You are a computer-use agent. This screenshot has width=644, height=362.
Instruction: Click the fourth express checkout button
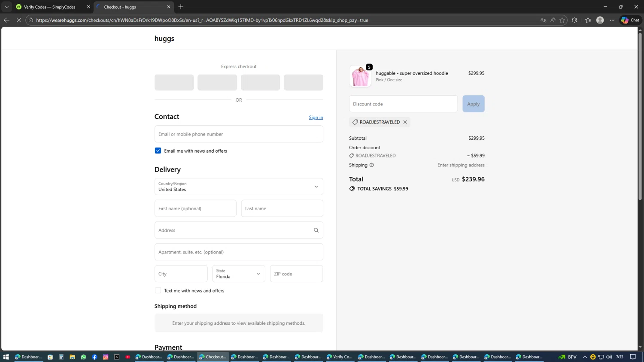click(x=303, y=82)
